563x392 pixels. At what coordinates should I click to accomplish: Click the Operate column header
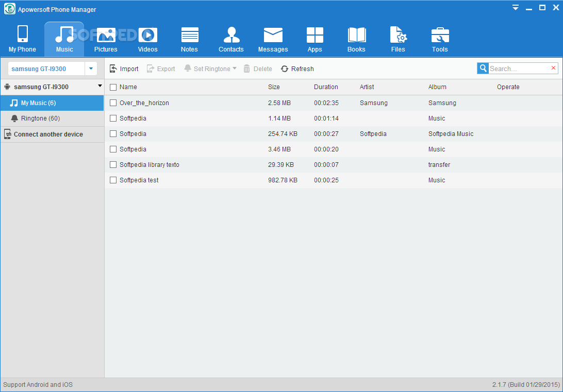[508, 87]
